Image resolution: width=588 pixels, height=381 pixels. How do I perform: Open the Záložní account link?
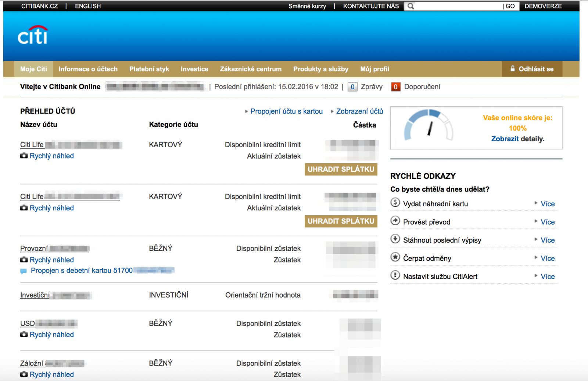52,363
